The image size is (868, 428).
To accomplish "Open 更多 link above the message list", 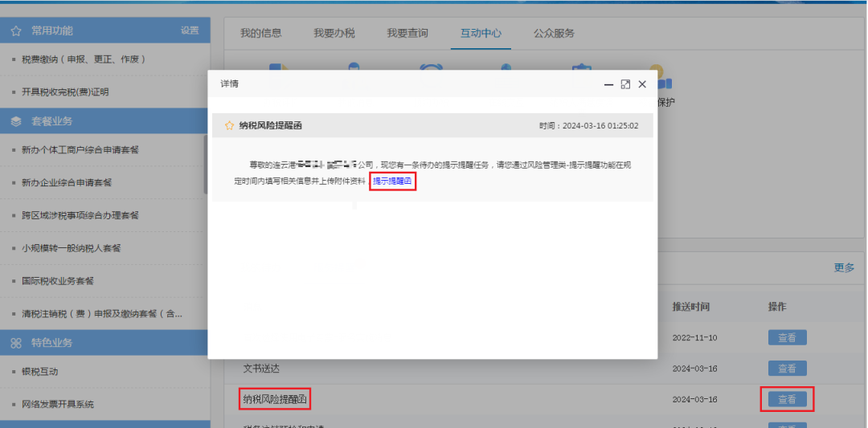I will pyautogui.click(x=844, y=267).
